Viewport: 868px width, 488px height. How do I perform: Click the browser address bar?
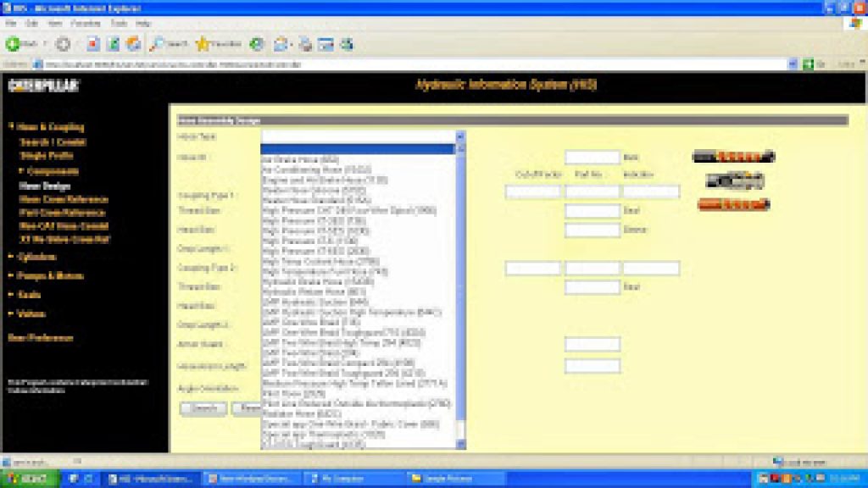click(409, 64)
